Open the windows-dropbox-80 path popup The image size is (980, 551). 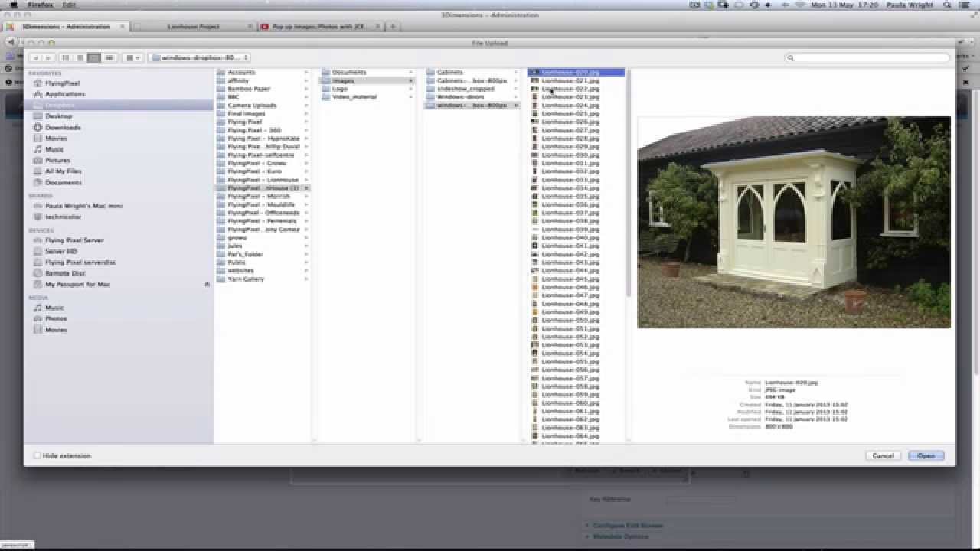(x=201, y=57)
